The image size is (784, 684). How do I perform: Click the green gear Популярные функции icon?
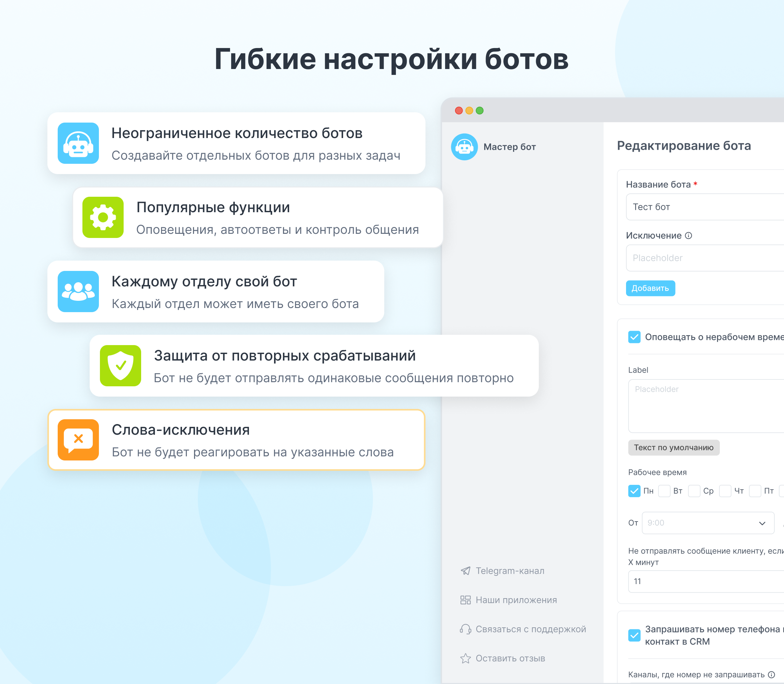coord(103,217)
